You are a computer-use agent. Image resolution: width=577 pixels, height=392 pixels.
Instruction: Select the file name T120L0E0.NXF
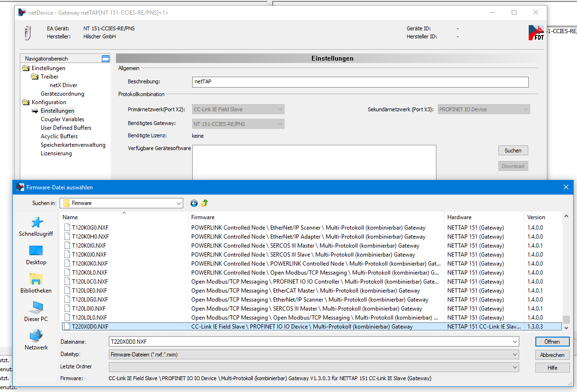[x=90, y=291]
